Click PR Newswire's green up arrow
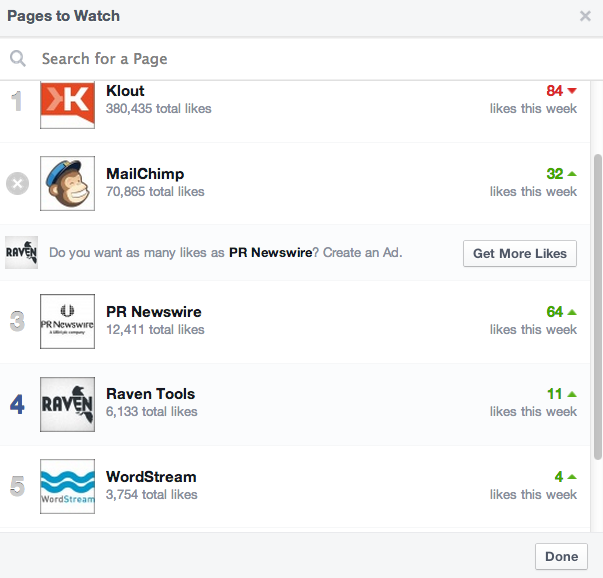This screenshot has width=603, height=578. 572,312
